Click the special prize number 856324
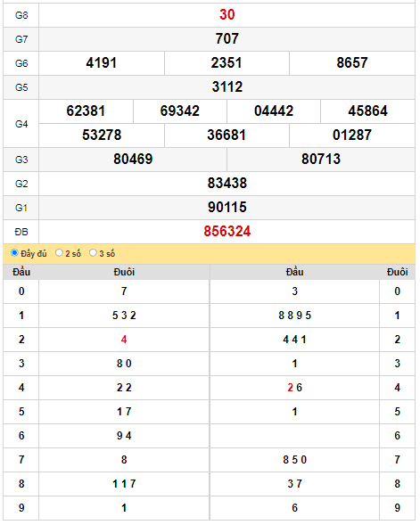Viewport: 420px width, 525px height. tap(227, 232)
